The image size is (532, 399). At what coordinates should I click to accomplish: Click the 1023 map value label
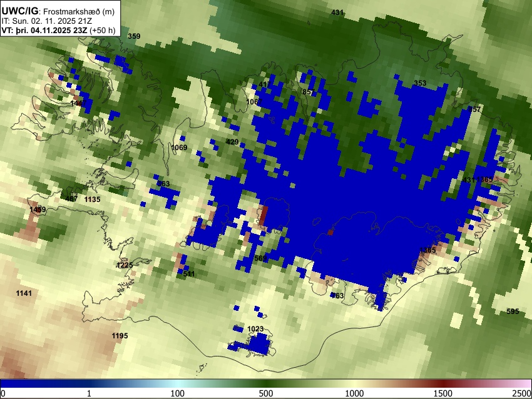[255, 329]
